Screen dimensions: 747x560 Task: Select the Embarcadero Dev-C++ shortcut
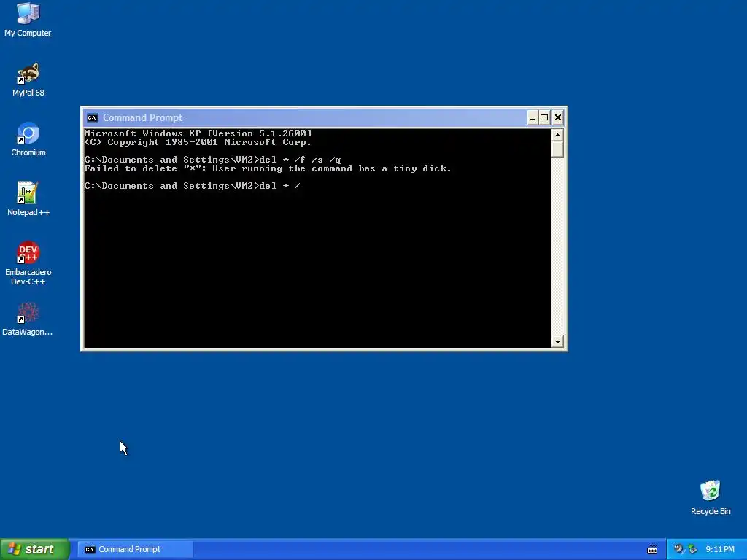tap(28, 263)
